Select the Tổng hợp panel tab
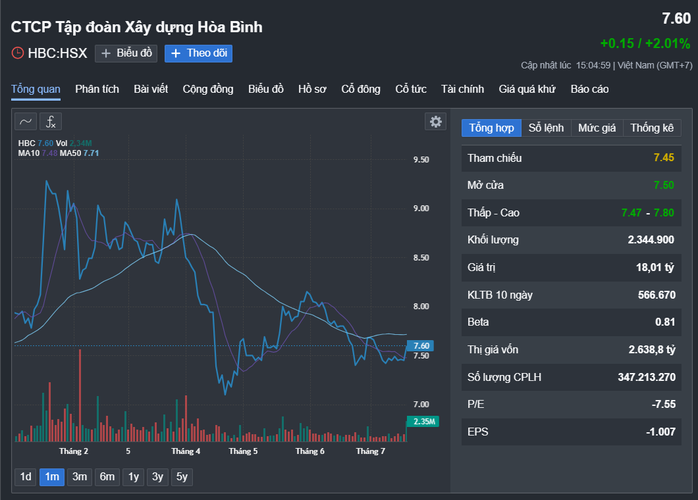This screenshot has height=500, width=698. point(491,128)
